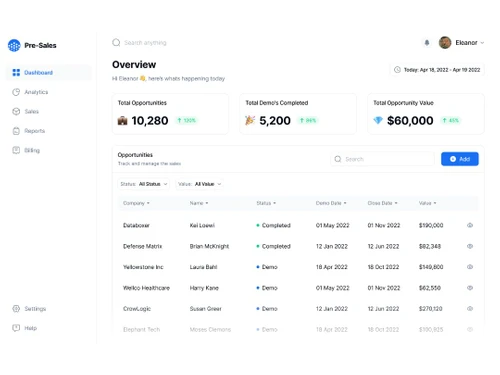
Task: Sort by the Value column header
Action: [427, 203]
